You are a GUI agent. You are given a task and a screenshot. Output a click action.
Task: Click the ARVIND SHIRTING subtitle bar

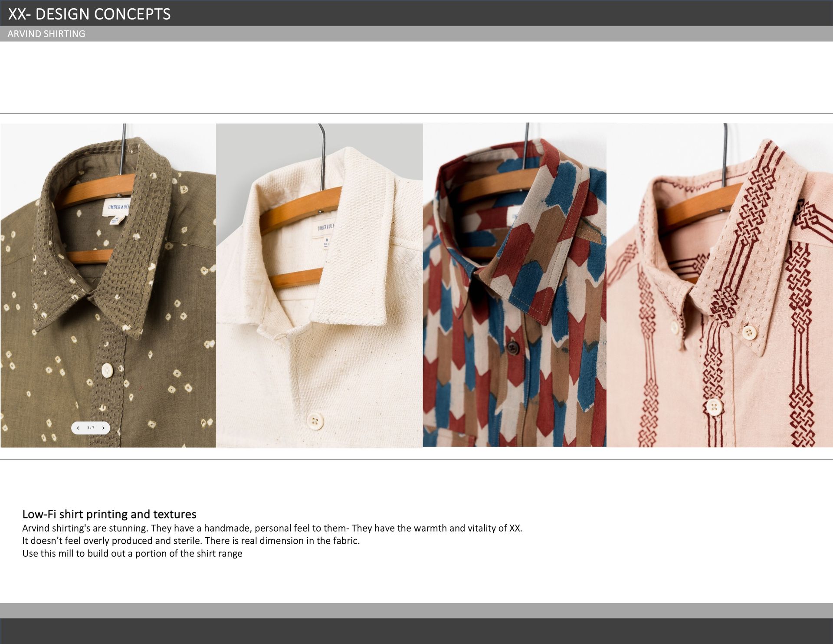point(46,34)
